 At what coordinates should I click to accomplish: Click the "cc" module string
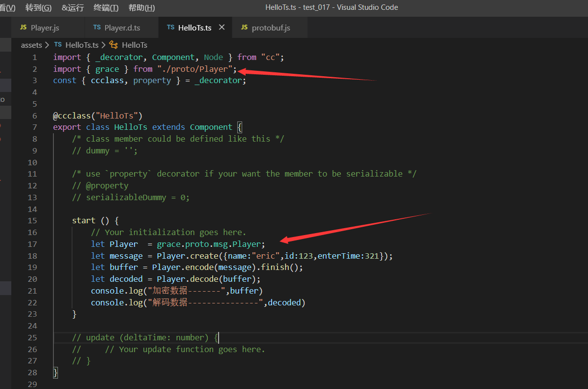click(270, 58)
